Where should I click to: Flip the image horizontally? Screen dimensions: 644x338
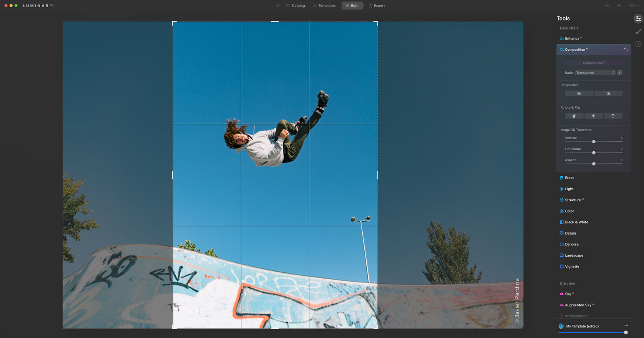[x=593, y=116]
